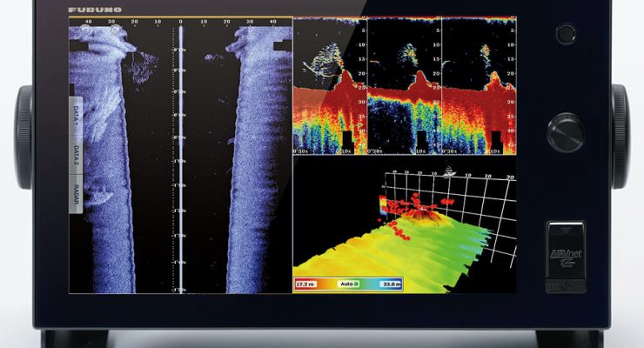Tap the fish school echo on left side scan
Screen dimensions: 644x348
[142, 66]
